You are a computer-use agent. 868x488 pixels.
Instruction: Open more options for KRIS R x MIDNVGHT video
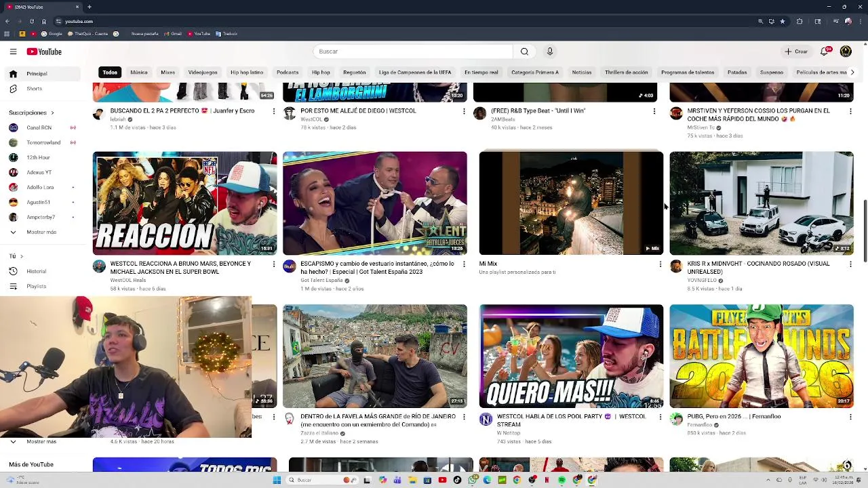pyautogui.click(x=850, y=264)
